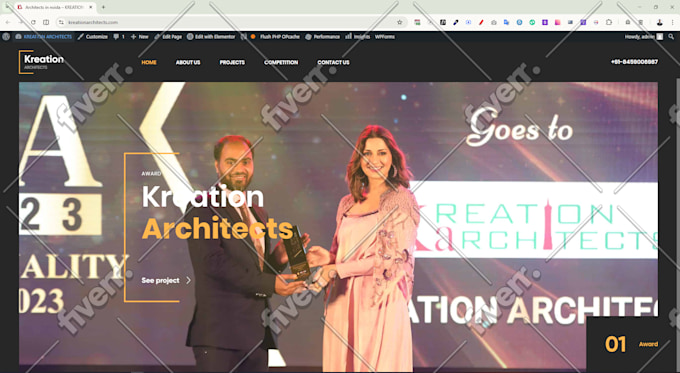The image size is (680, 373).
Task: Reload the page
Action: coord(33,22)
